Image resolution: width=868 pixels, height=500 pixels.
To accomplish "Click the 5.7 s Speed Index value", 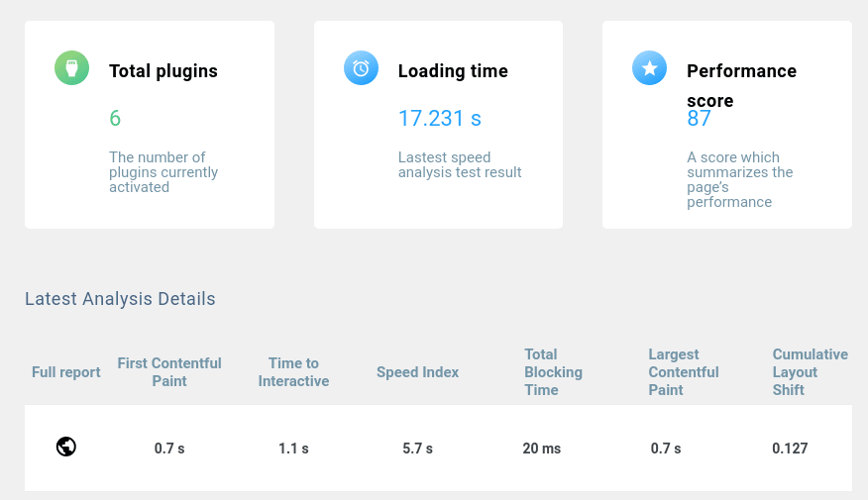I will (417, 449).
